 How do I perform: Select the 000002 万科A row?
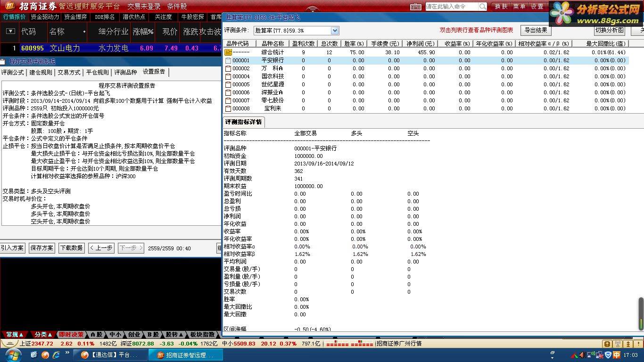[x=426, y=68]
